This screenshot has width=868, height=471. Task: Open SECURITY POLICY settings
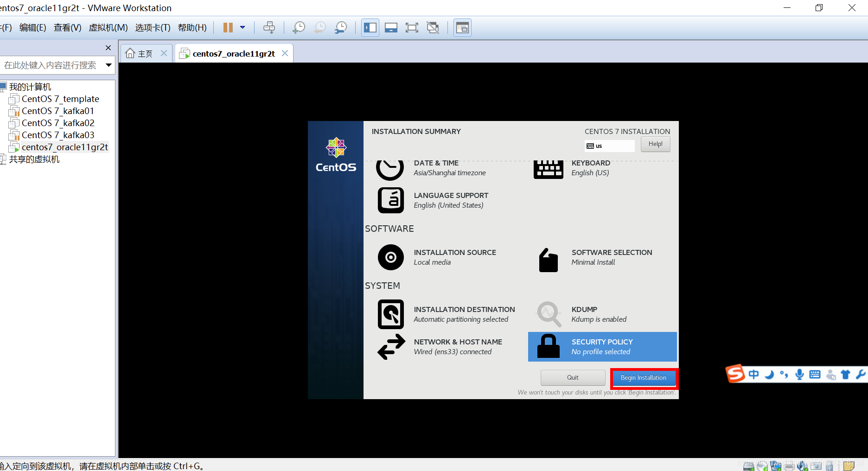tap(602, 347)
